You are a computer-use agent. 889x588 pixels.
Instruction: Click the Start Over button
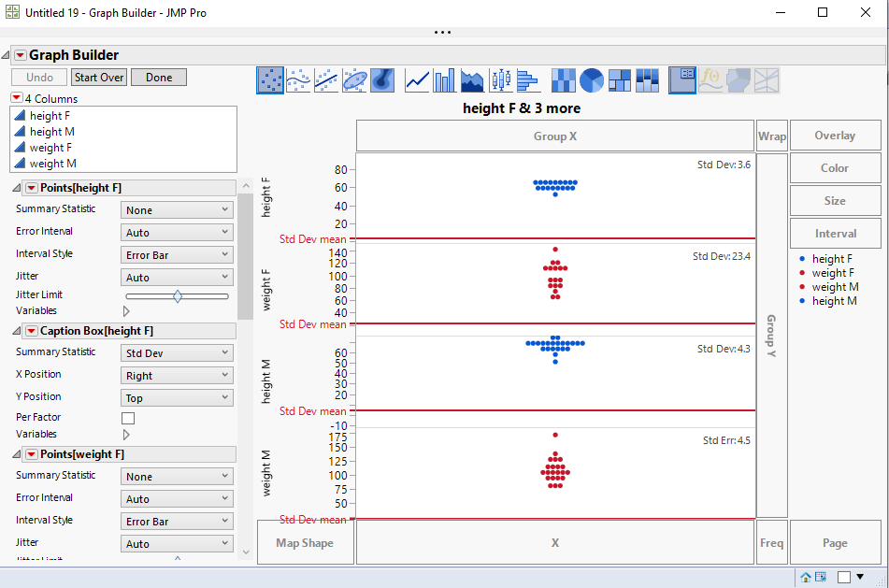[99, 77]
